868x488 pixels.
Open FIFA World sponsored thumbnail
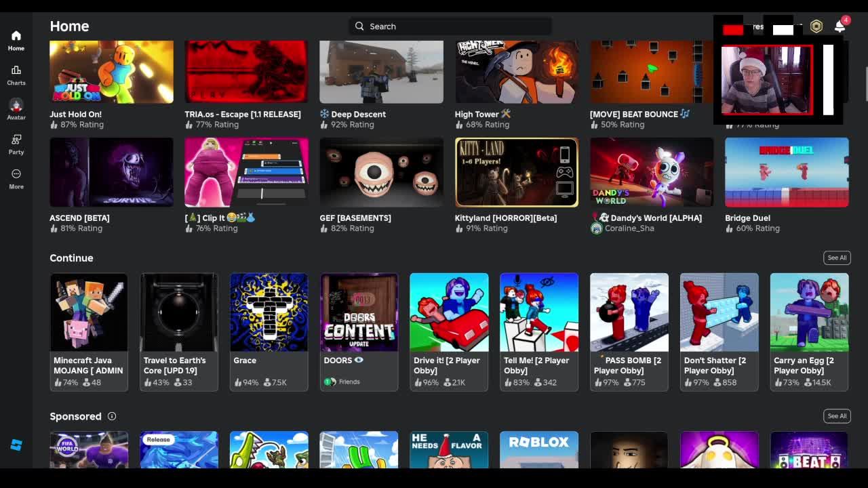(x=89, y=450)
